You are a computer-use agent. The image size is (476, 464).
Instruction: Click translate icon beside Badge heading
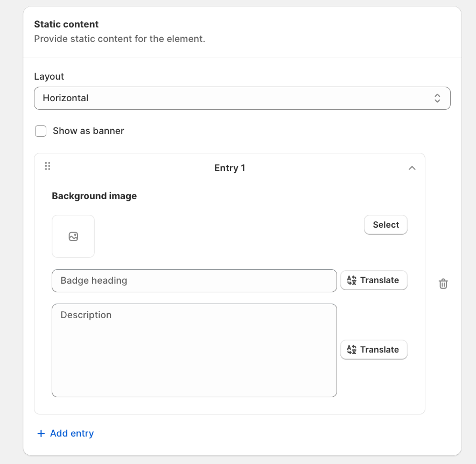click(352, 280)
